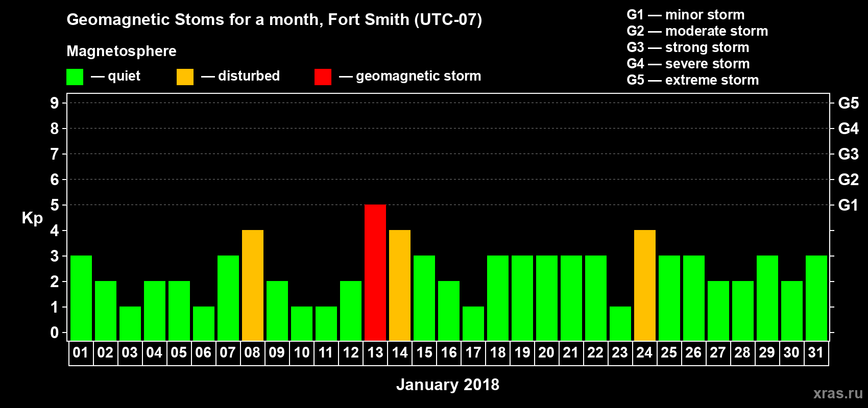This screenshot has width=868, height=408.
Task: Click day label 10 on the axis
Action: (x=301, y=352)
